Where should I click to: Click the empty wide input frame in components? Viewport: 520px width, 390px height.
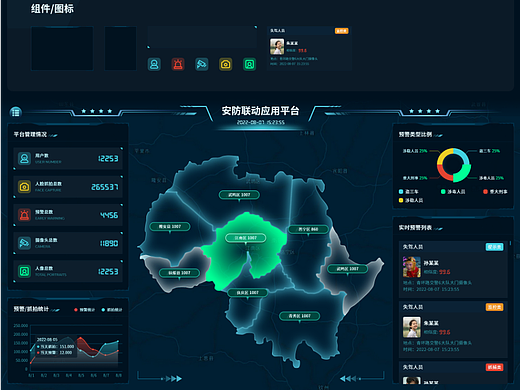tap(202, 37)
